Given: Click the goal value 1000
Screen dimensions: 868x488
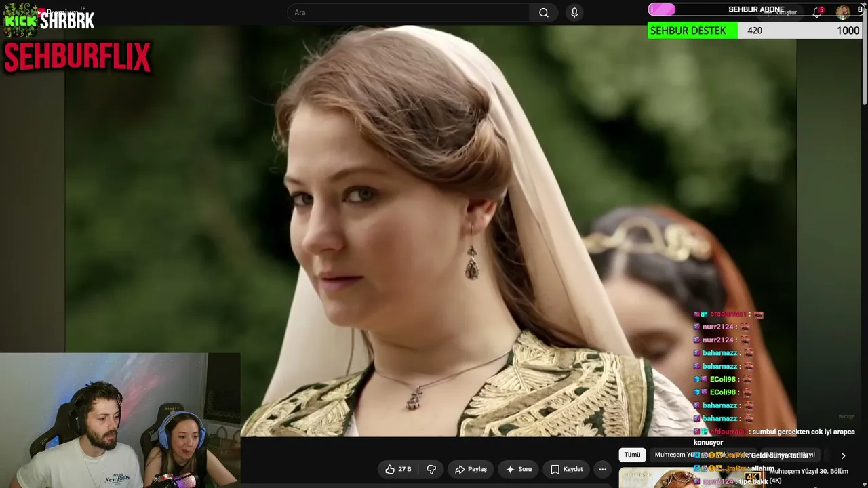Looking at the screenshot, I should [x=848, y=30].
